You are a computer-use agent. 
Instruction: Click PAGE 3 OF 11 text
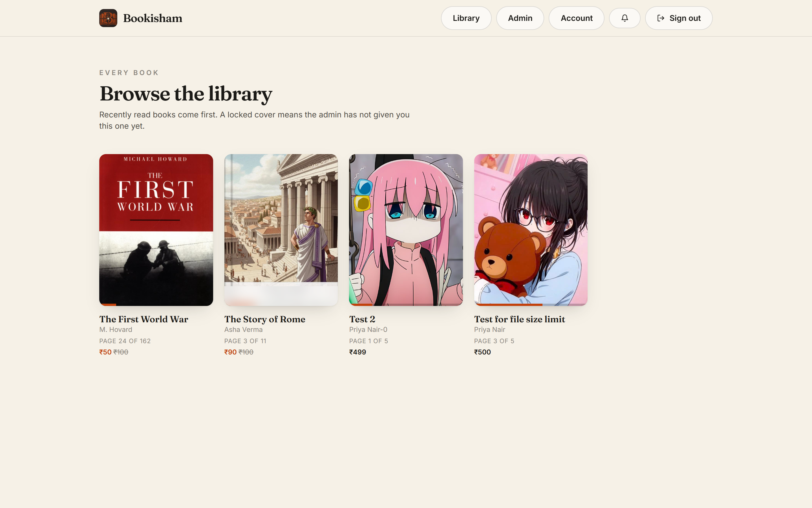click(x=245, y=341)
